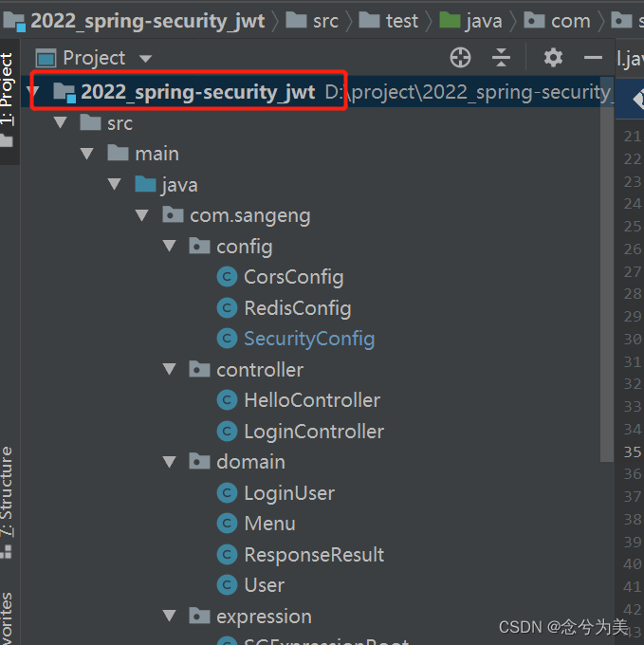Open Project panel settings gear
Image resolution: width=644 pixels, height=645 pixels.
[x=553, y=57]
